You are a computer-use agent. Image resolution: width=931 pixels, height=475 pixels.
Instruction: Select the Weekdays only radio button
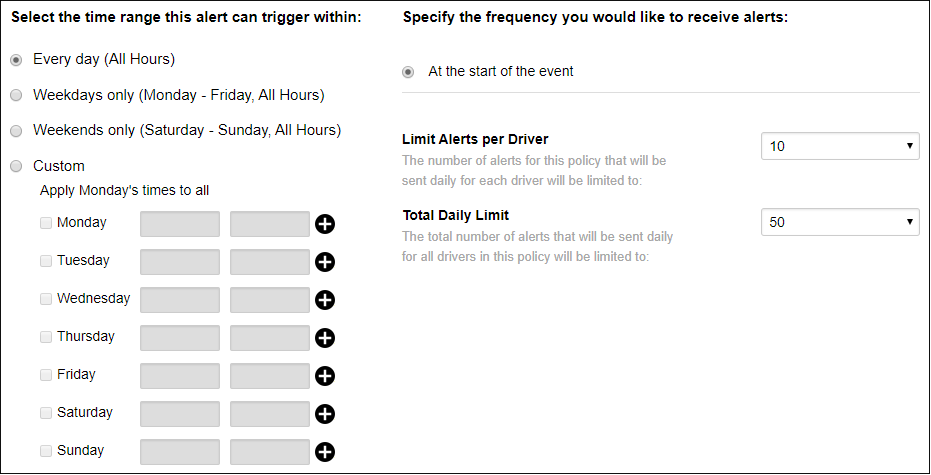[x=17, y=96]
